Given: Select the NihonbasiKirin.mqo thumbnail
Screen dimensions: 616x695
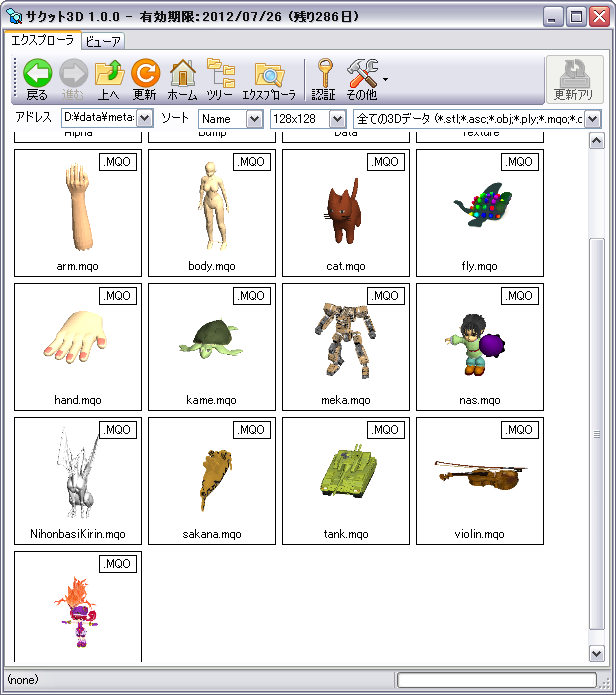Looking at the screenshot, I should pos(78,481).
